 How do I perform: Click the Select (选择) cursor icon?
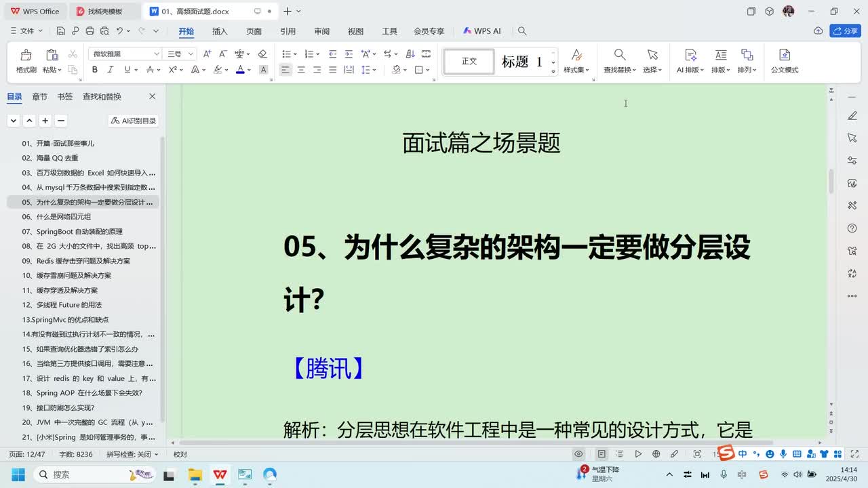[x=652, y=55]
